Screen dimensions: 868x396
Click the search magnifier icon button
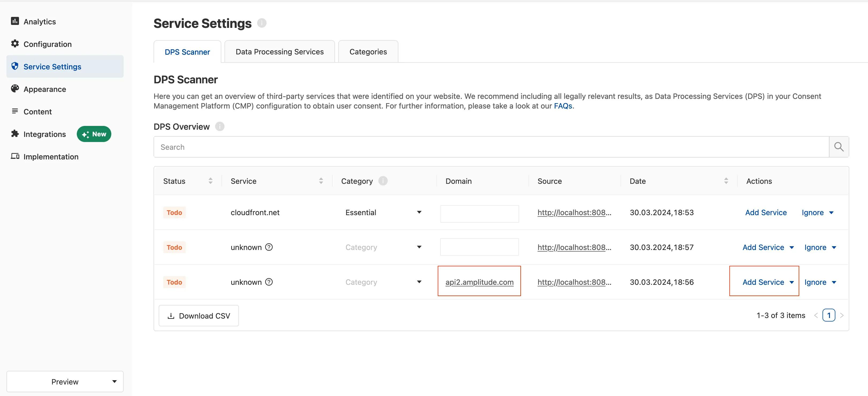pyautogui.click(x=839, y=147)
